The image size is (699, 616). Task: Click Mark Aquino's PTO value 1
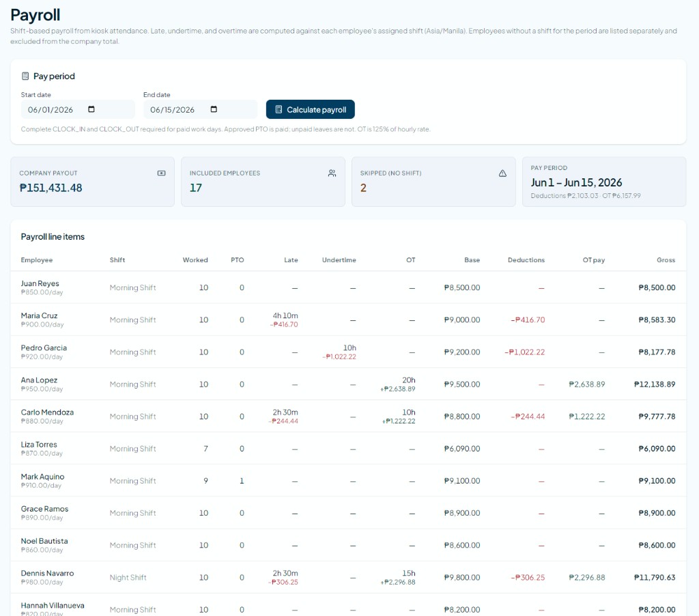pos(242,481)
